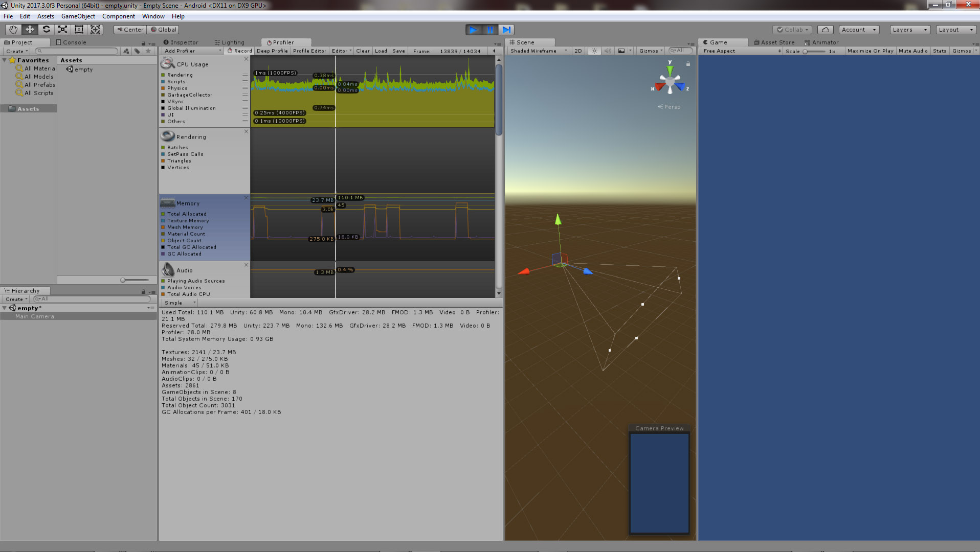Select the combined Transform tool

96,30
